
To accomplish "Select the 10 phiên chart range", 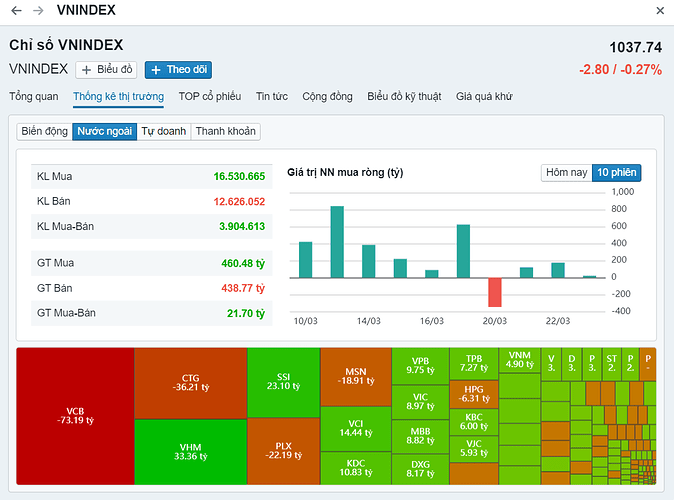I will (617, 172).
